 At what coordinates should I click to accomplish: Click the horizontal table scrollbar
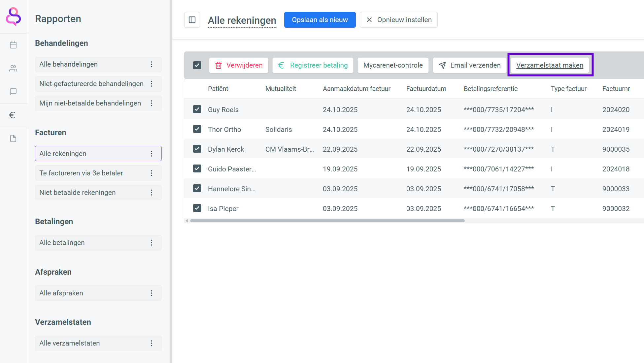pos(327,221)
